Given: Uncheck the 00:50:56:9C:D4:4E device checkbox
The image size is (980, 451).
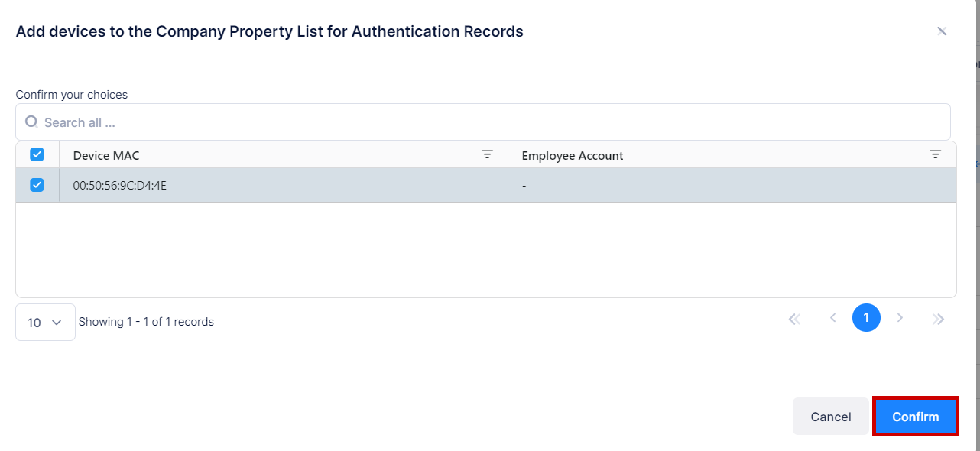Looking at the screenshot, I should (x=36, y=184).
